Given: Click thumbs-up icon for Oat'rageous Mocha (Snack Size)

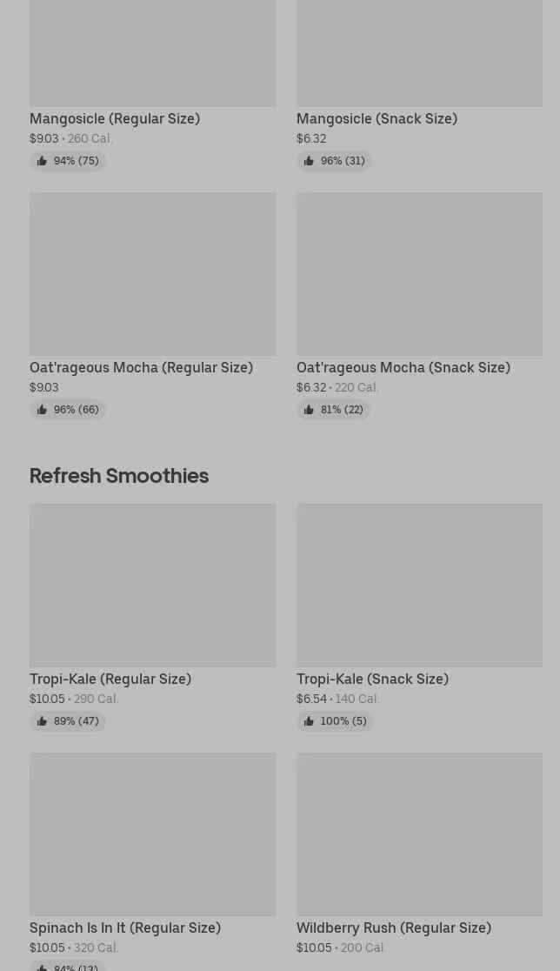Looking at the screenshot, I should (x=309, y=410).
